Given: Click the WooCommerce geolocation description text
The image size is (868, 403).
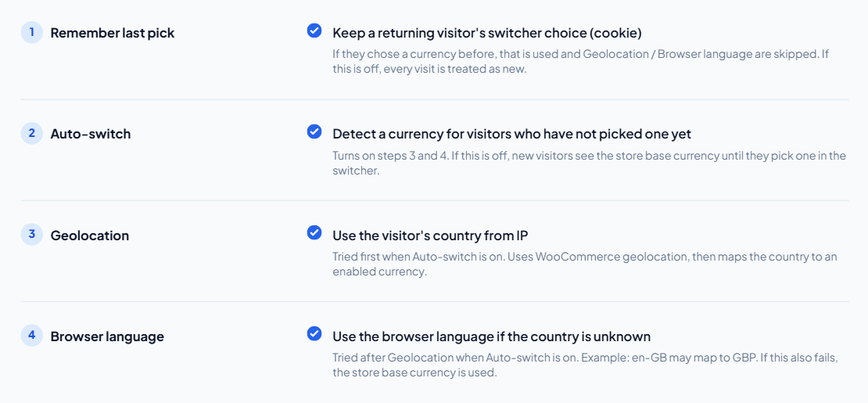Looking at the screenshot, I should click(585, 264).
